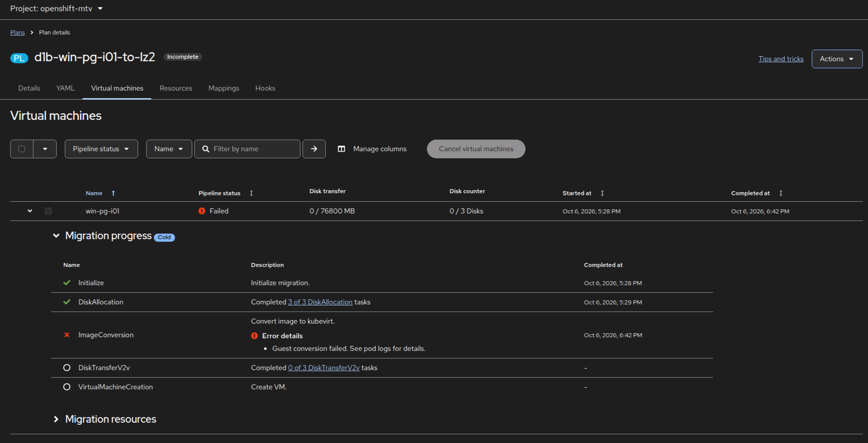Screen dimensions: 868x443
Task: Open the 3 of 3 DiskAllocation link
Action: pyautogui.click(x=320, y=302)
